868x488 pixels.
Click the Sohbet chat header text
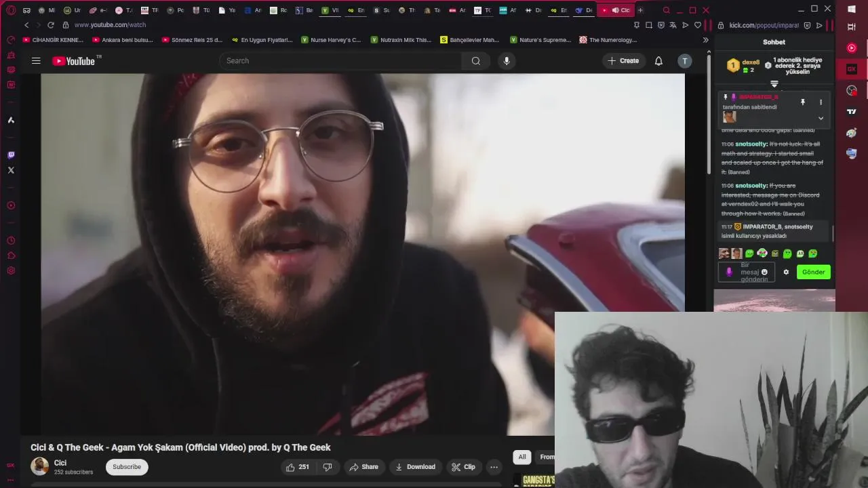[774, 42]
